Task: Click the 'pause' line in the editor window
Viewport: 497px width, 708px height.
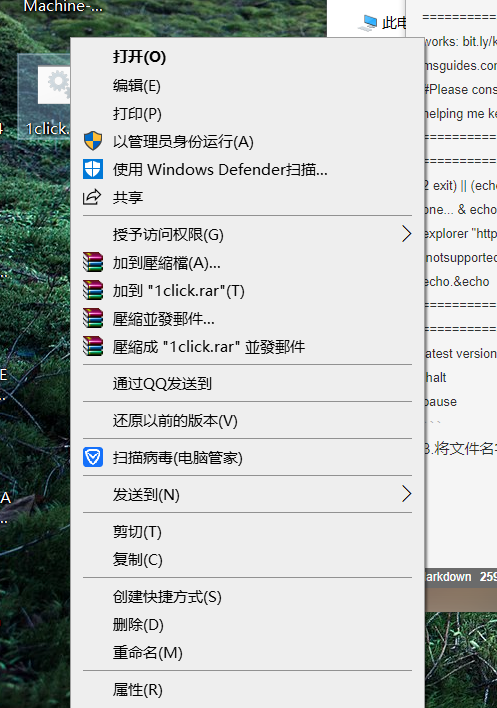Action: pos(441,401)
